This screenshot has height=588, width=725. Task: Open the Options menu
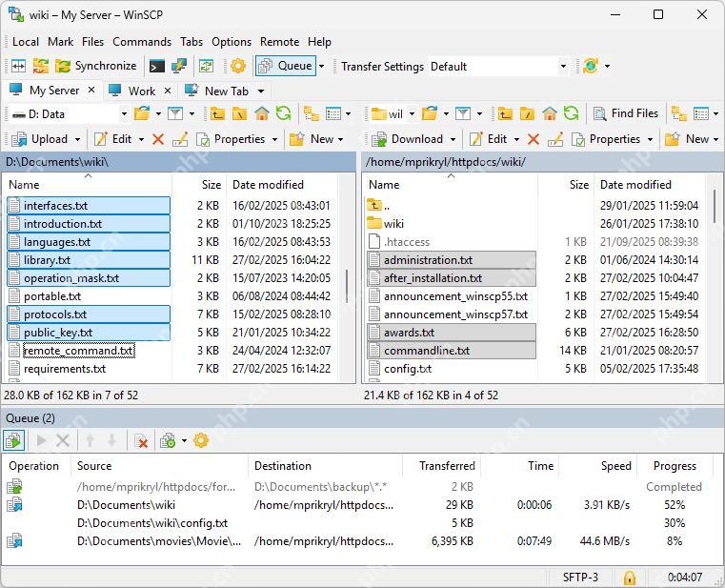click(x=232, y=42)
